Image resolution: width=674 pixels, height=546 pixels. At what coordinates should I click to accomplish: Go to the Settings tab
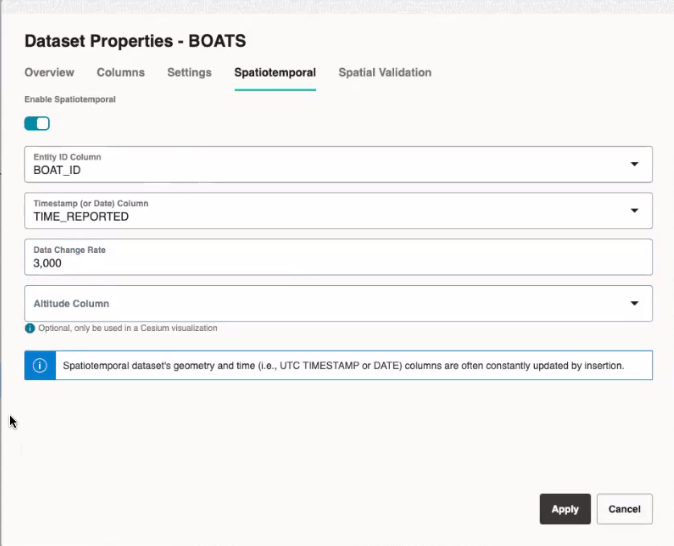(190, 72)
